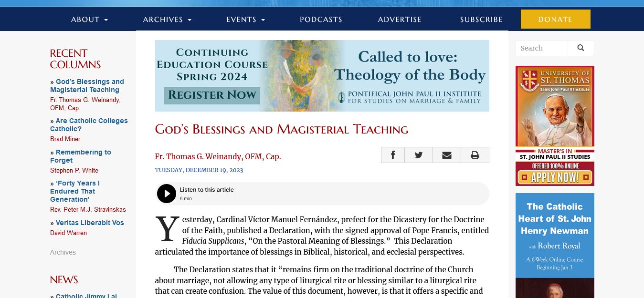This screenshot has height=298, width=644.
Task: Click sidebar author Fr. Thomas G. Weinandy
Action: click(85, 104)
